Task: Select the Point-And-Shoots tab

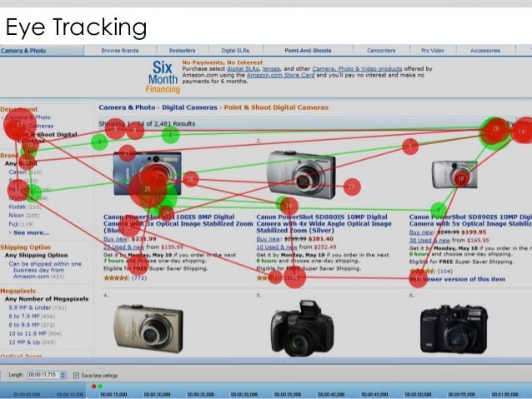Action: (x=308, y=51)
